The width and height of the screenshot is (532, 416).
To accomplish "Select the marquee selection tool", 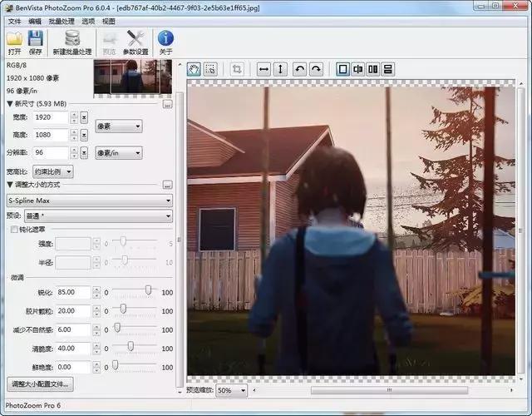I will tap(210, 69).
